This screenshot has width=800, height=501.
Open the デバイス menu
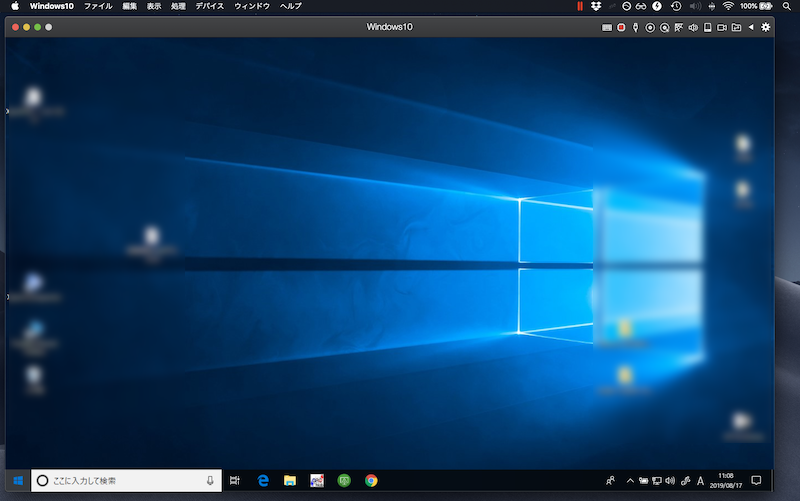[x=210, y=6]
